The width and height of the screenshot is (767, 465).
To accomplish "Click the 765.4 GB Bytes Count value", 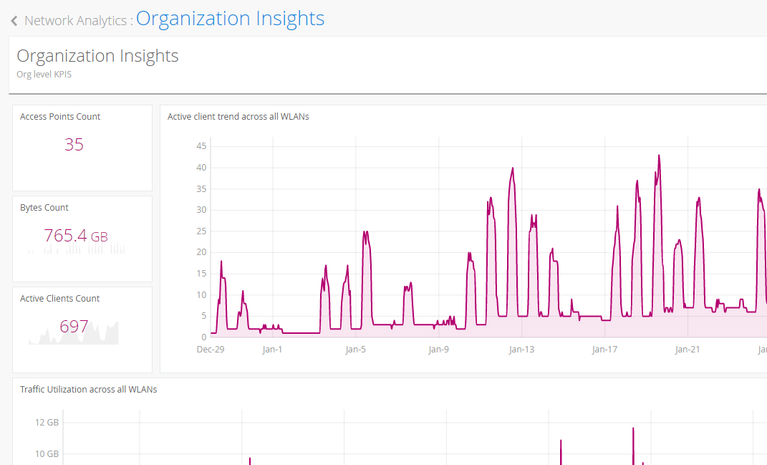I will (75, 236).
